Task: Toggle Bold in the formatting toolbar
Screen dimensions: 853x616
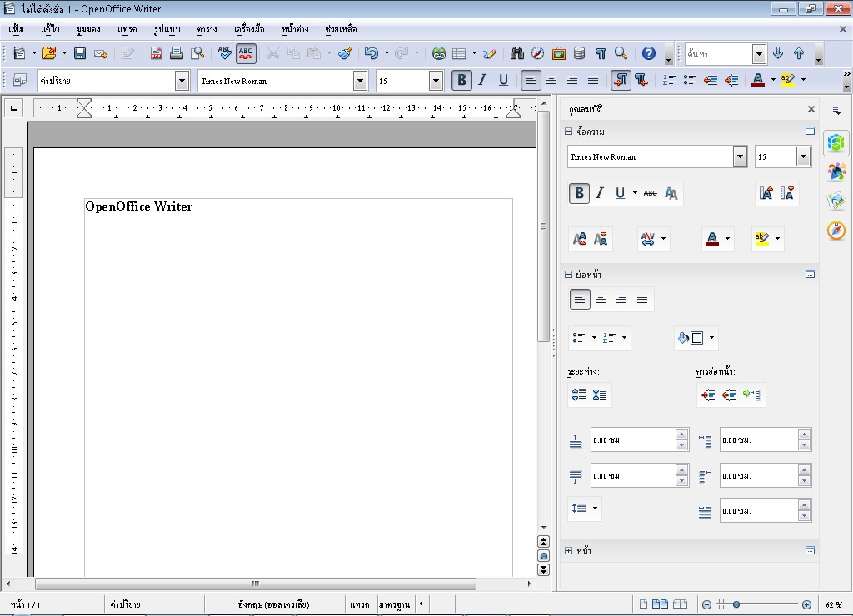Action: click(x=461, y=81)
